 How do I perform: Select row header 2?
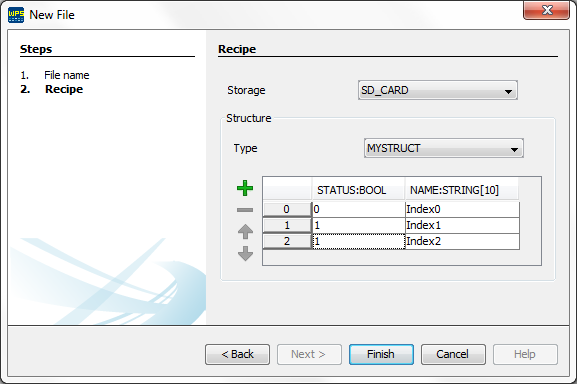[287, 241]
